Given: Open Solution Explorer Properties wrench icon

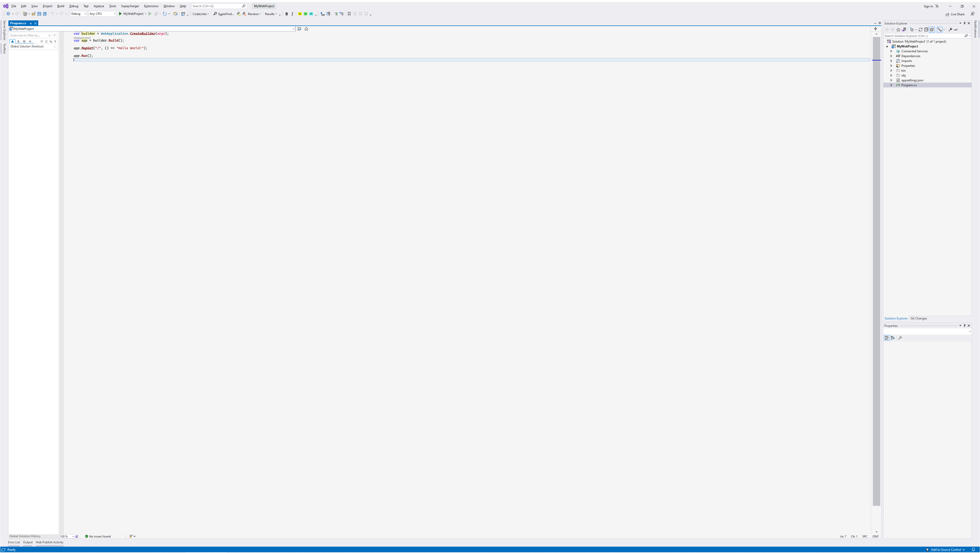Looking at the screenshot, I should click(950, 30).
